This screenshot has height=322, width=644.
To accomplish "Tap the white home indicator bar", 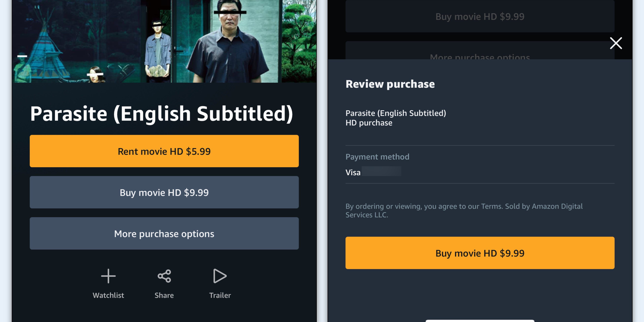I will tap(480, 320).
